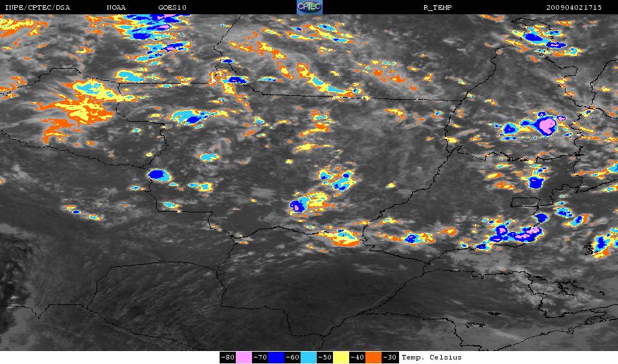Image resolution: width=618 pixels, height=364 pixels.
Task: Select the yellow -50 color swatch
Action: click(x=341, y=358)
